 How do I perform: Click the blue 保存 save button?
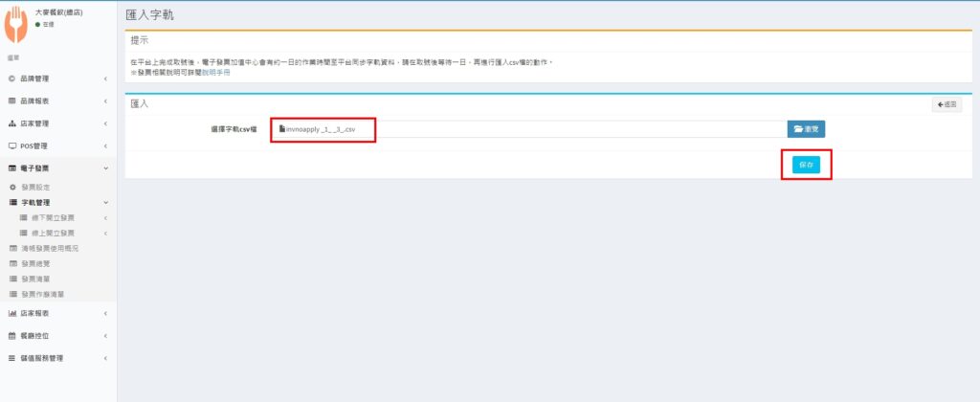coord(806,165)
